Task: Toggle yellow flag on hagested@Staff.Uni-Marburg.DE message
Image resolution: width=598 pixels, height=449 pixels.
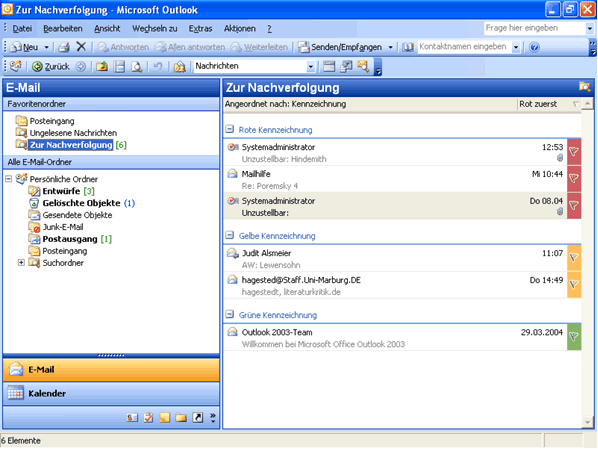Action: [574, 285]
